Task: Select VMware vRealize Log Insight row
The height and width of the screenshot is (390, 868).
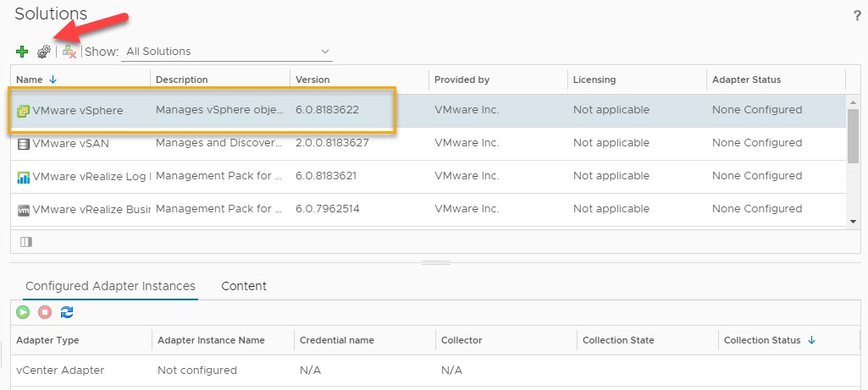Action: (85, 176)
